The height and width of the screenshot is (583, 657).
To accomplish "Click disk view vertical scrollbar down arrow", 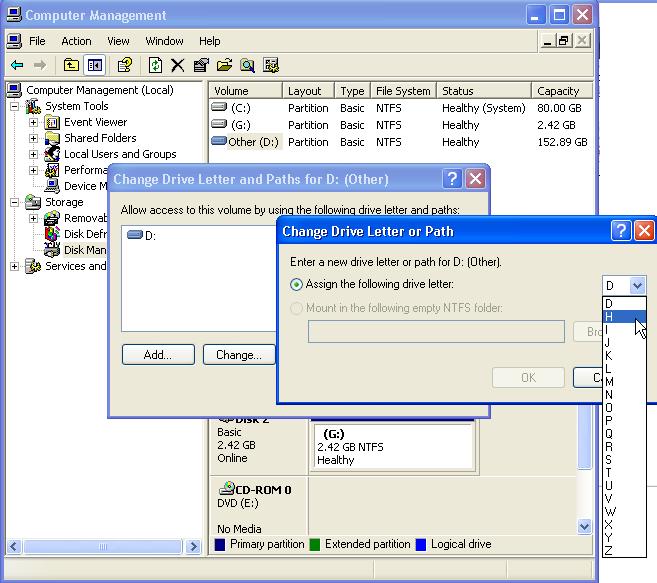I will coord(585,526).
